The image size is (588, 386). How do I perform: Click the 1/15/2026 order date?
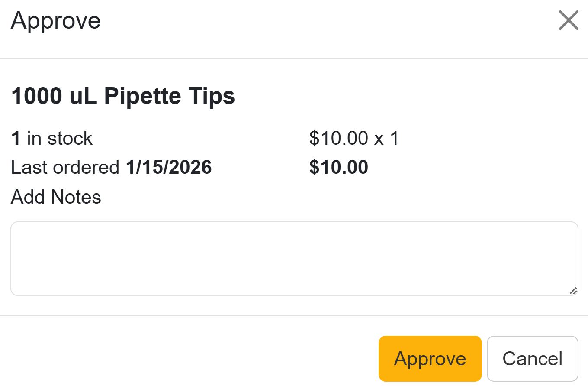[169, 167]
